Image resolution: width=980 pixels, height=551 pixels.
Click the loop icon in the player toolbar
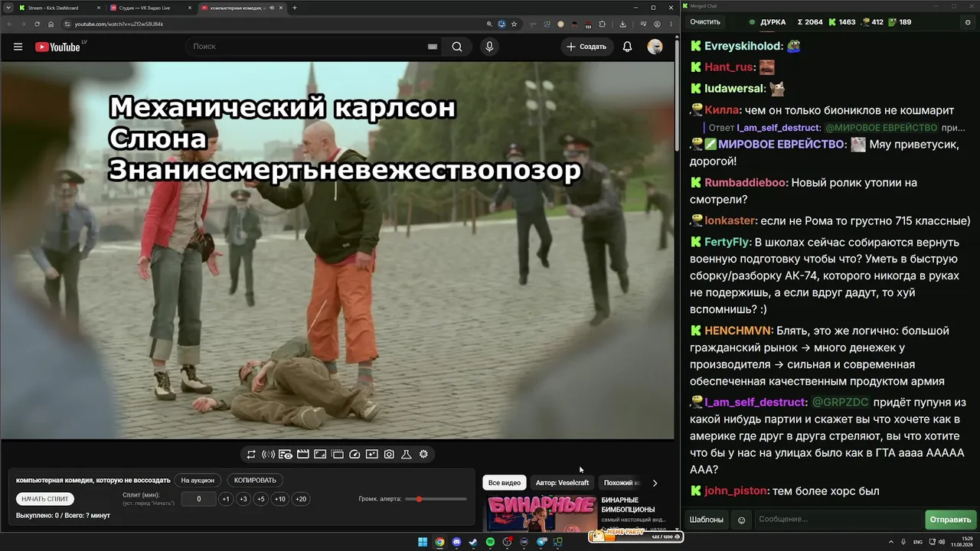tap(251, 454)
